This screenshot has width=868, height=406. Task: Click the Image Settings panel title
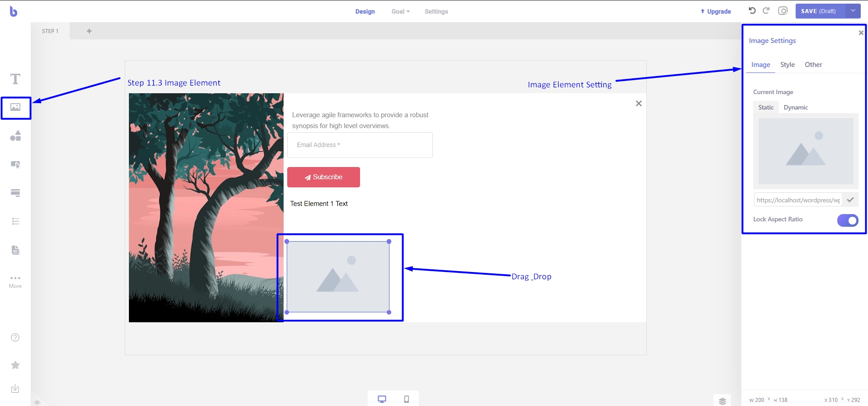point(772,41)
